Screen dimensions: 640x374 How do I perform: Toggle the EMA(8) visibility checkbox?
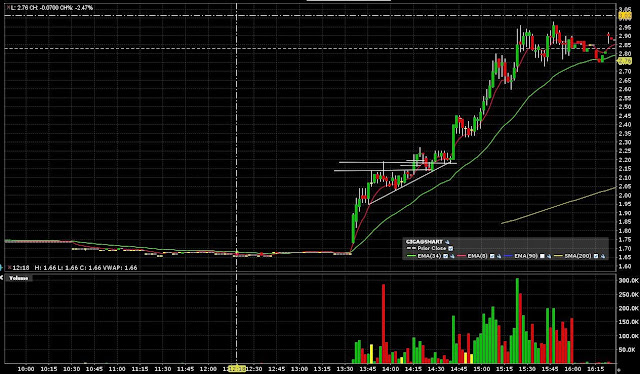pyautogui.click(x=492, y=256)
